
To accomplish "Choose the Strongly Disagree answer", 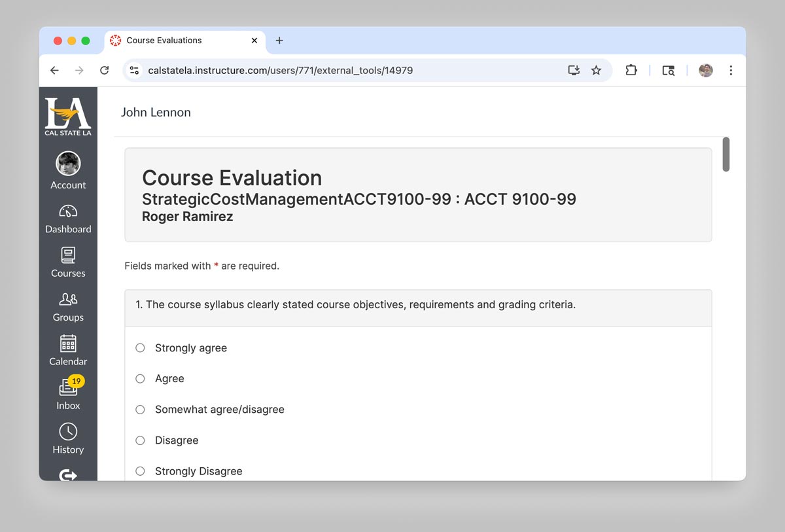I will pos(139,470).
